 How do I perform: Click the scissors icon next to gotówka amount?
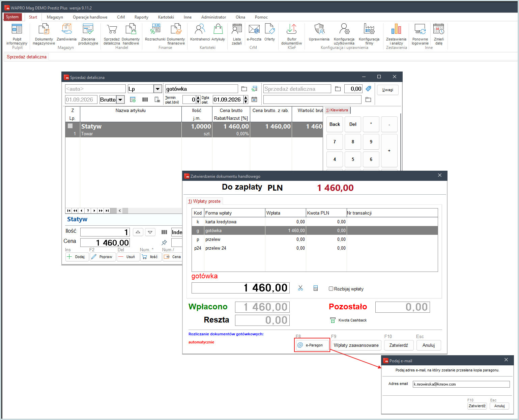coord(300,288)
